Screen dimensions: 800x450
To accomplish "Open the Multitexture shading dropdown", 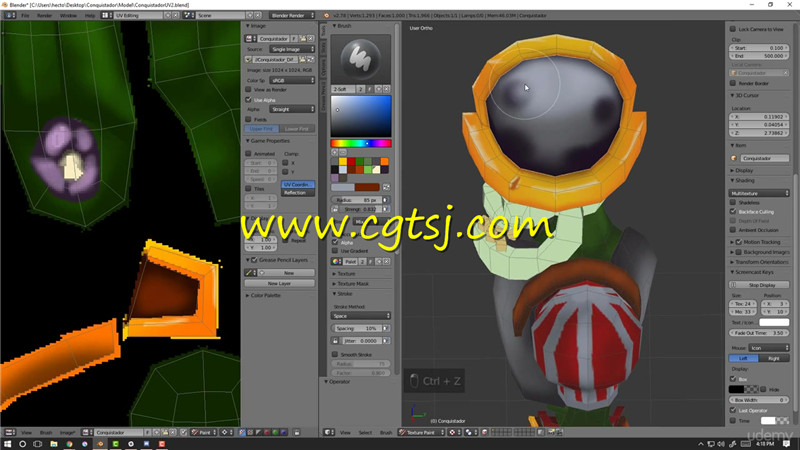I will (759, 193).
